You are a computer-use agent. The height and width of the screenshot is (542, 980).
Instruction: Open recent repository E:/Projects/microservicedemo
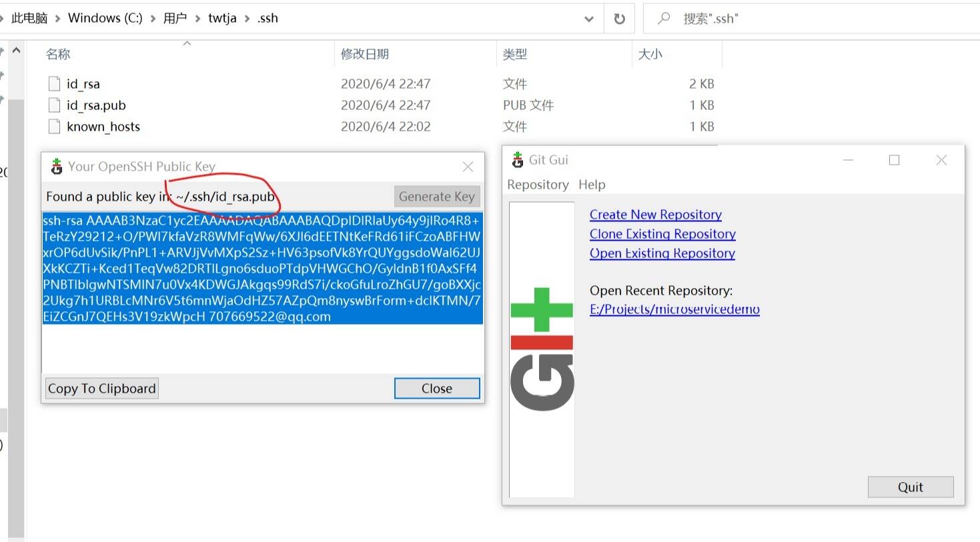point(674,309)
